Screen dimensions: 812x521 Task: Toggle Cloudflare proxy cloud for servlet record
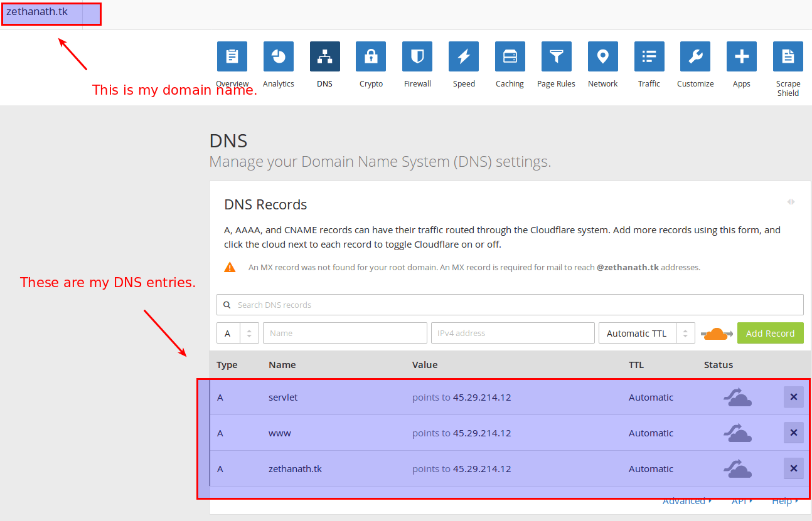pos(737,397)
